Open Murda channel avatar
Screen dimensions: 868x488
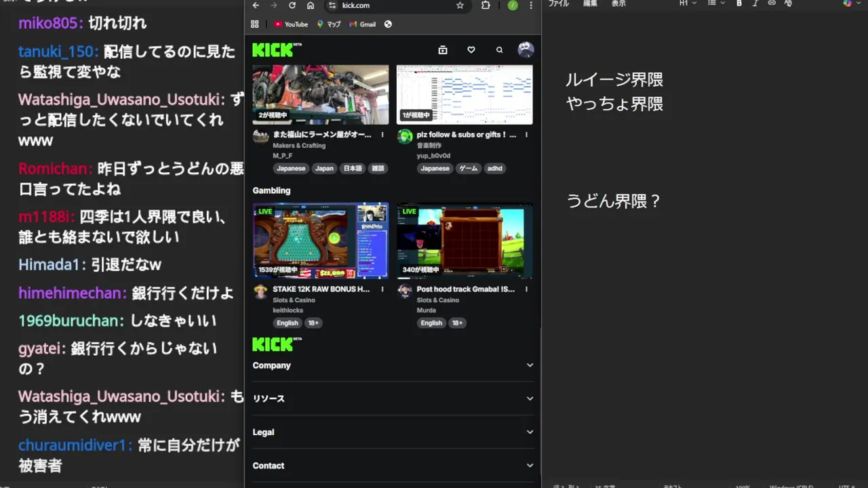405,291
